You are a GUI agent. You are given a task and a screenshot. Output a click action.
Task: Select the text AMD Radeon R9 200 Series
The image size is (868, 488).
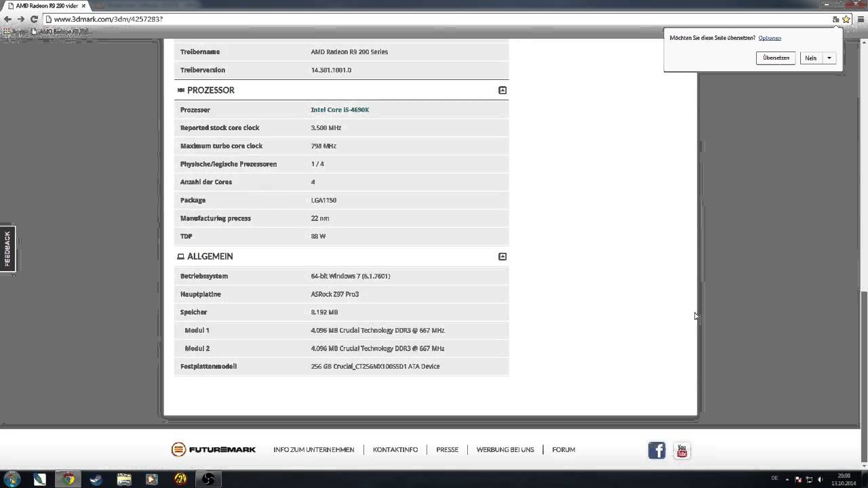point(349,52)
